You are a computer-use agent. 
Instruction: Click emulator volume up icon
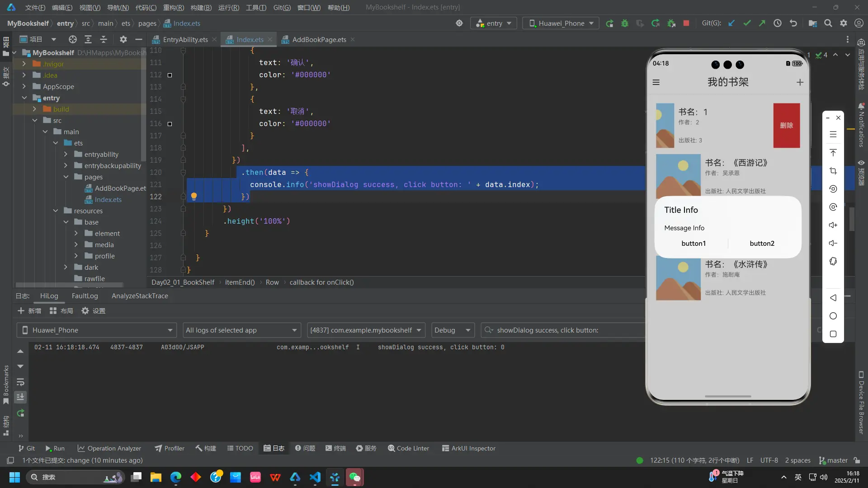(833, 225)
